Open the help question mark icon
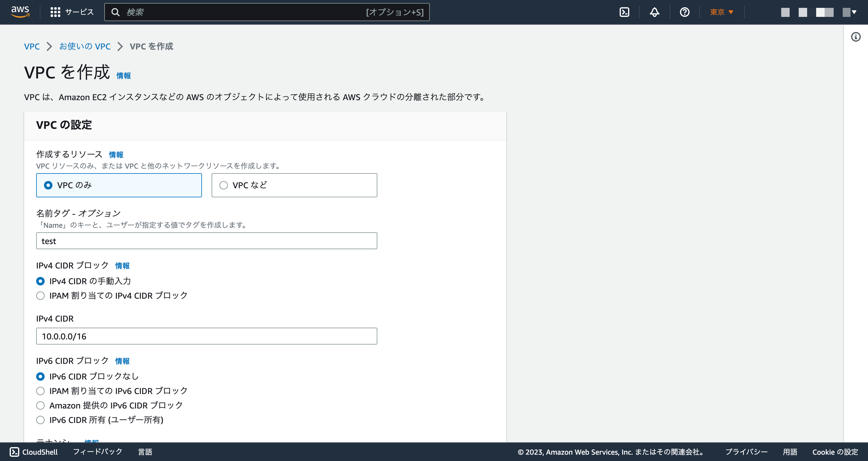Screen dimensions: 868x461 (x=684, y=12)
